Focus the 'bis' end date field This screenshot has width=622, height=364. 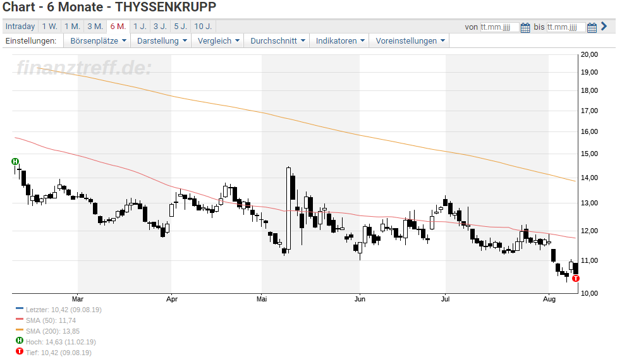coord(566,27)
